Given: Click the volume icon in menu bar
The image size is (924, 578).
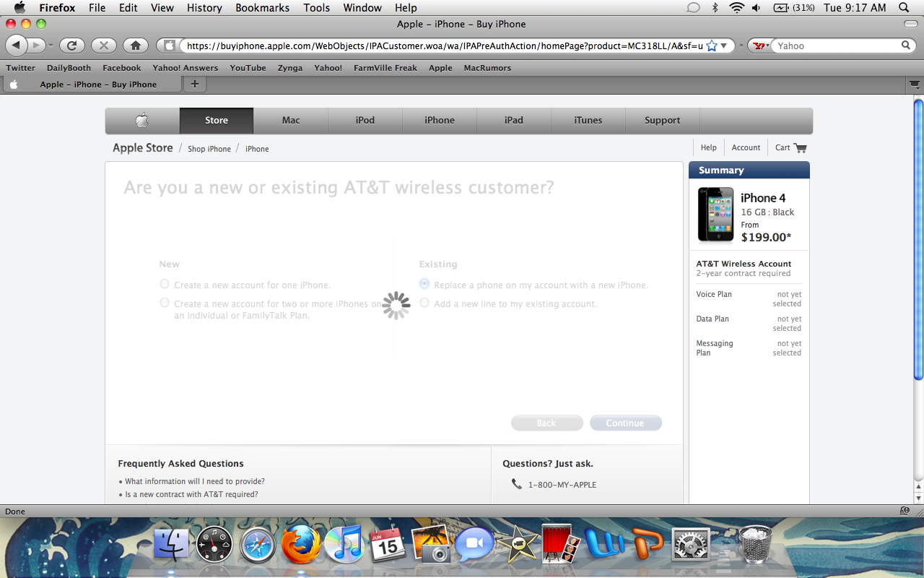Looking at the screenshot, I should (757, 8).
